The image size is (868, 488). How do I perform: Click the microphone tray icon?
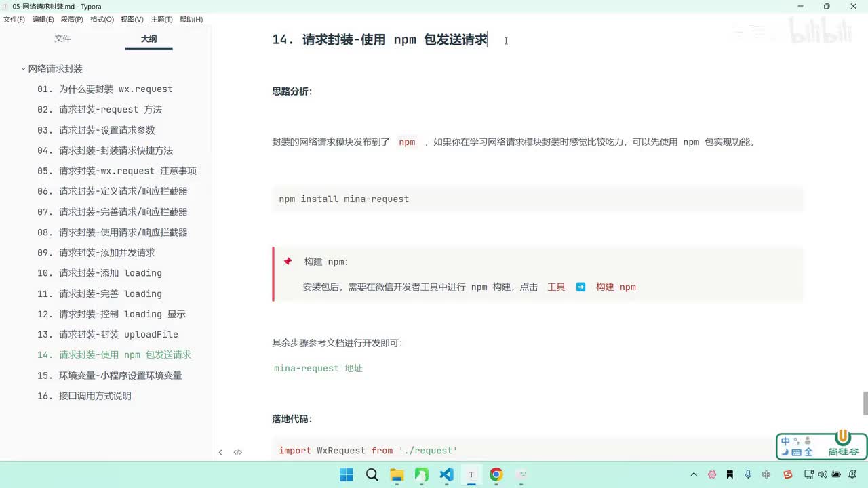click(x=748, y=474)
